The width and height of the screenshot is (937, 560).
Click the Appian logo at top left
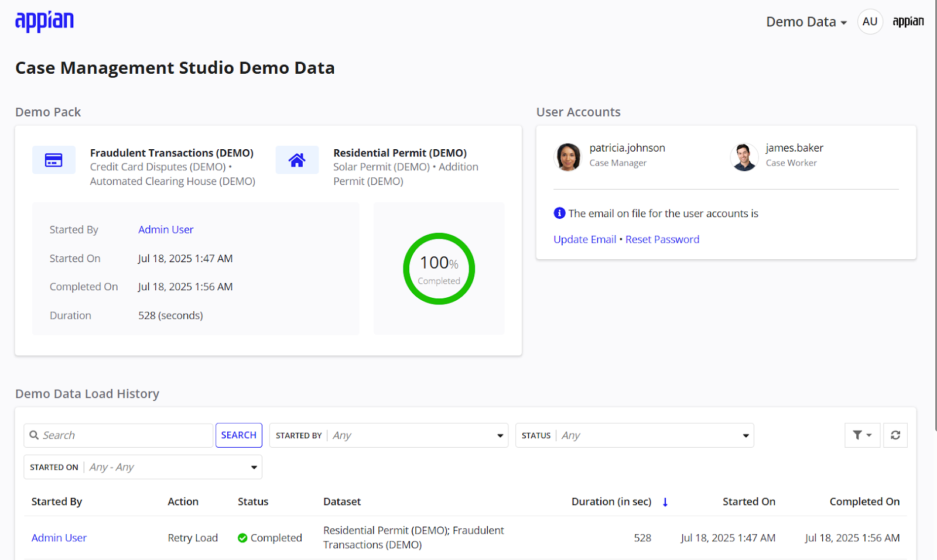(45, 22)
